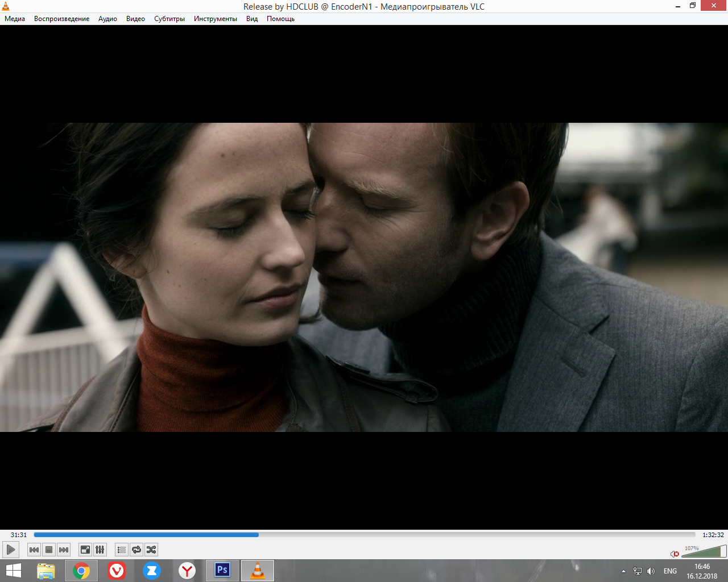Viewport: 728px width, 582px height.
Task: Open the Вид menu
Action: (252, 19)
